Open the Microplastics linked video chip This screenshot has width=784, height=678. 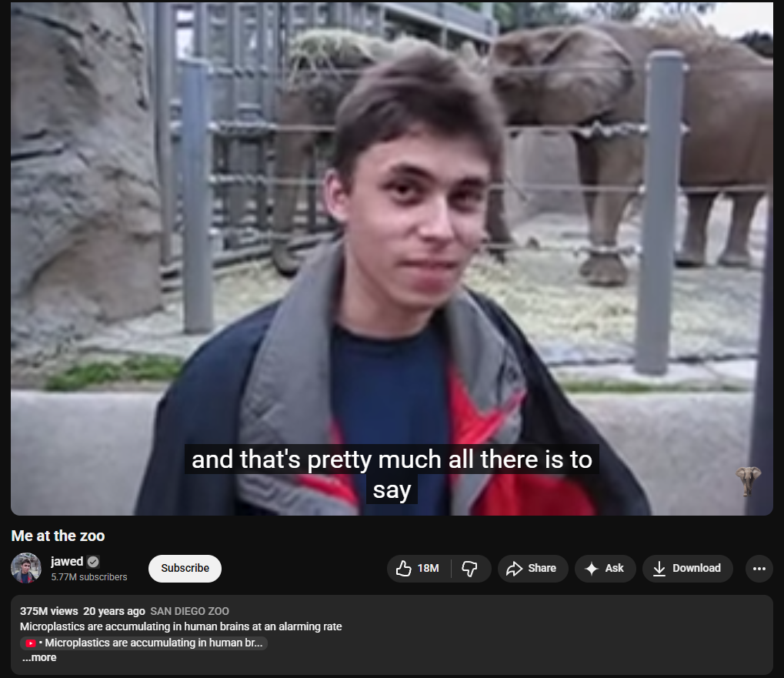[144, 643]
